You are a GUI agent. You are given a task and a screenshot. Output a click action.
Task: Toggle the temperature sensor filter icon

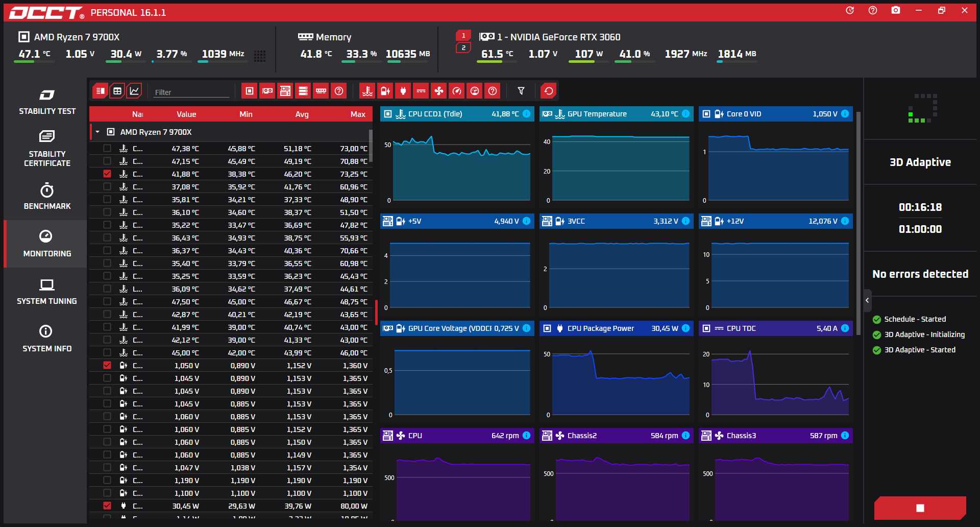[x=367, y=91]
